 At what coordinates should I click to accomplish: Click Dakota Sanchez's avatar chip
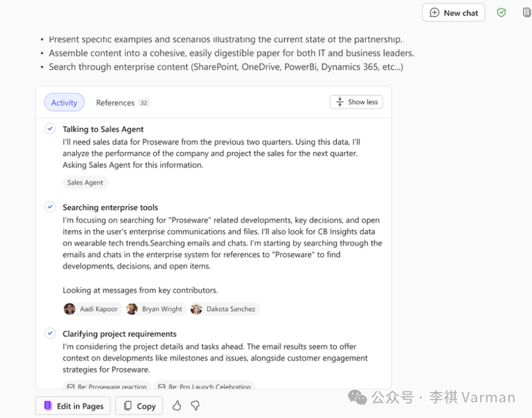224,309
